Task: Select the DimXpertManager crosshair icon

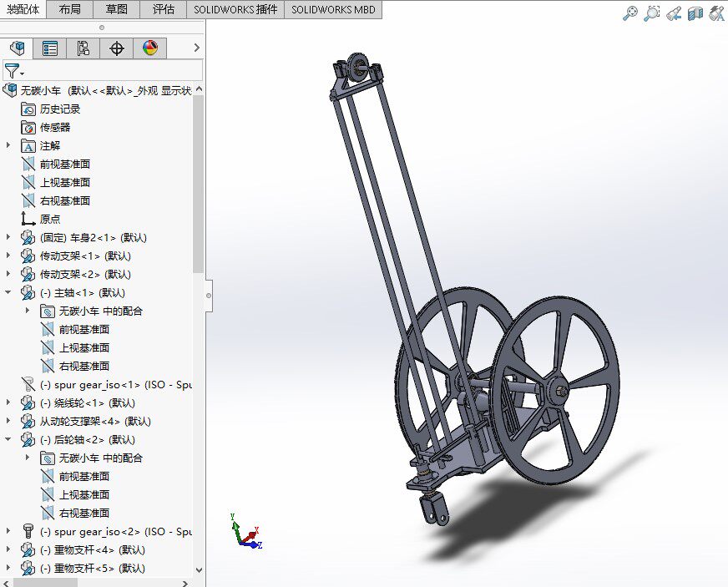Action: tap(116, 48)
